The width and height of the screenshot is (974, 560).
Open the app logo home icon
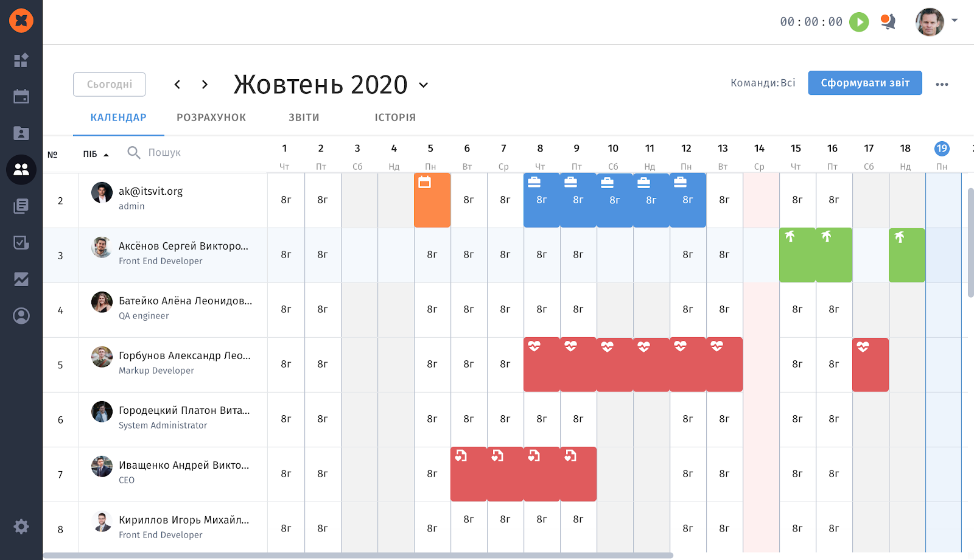tap(21, 21)
